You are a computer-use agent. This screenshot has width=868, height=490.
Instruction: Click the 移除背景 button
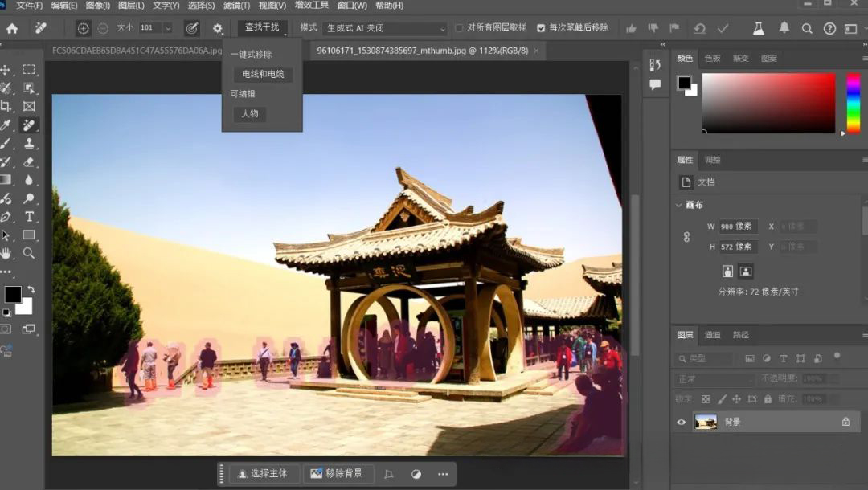337,474
